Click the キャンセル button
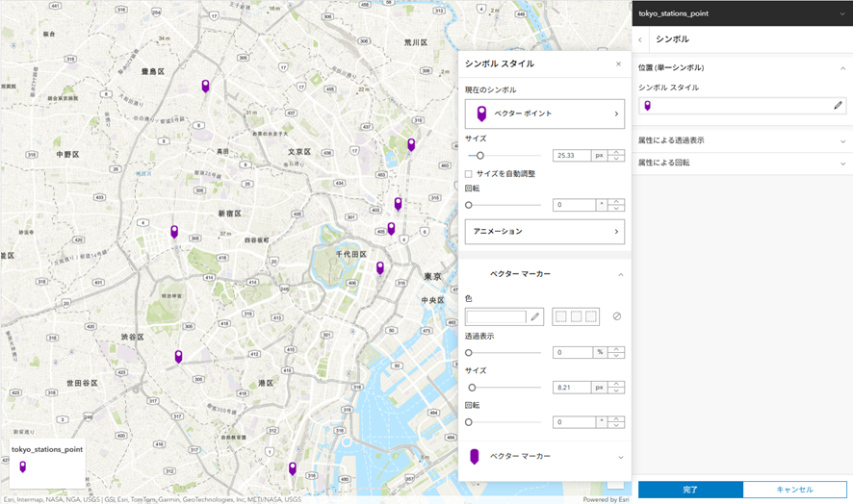853x504 pixels. (x=795, y=490)
